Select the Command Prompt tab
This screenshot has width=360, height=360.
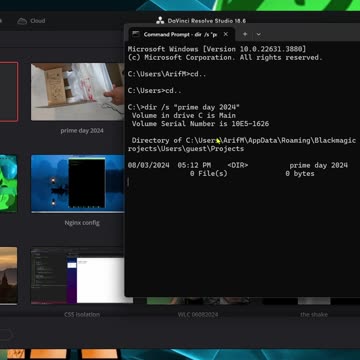181,34
